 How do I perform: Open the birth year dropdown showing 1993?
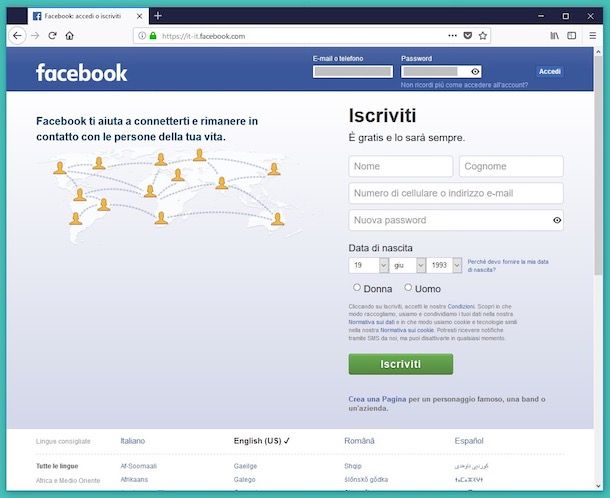coord(444,265)
